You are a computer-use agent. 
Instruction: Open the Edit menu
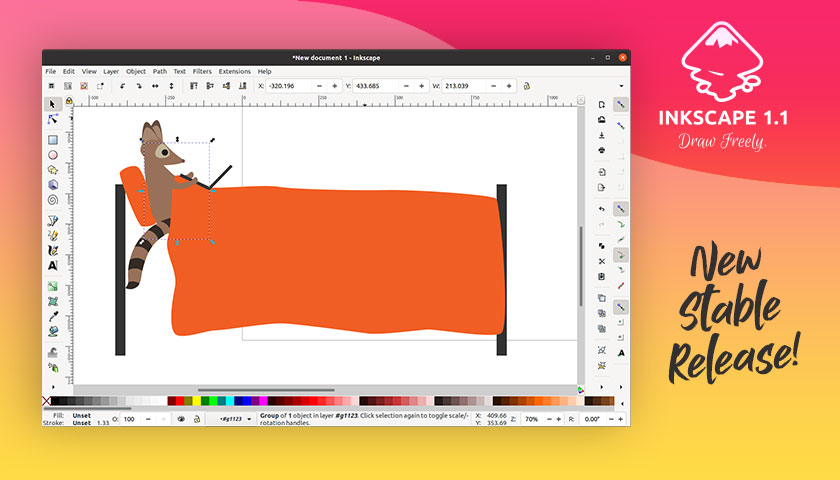point(69,71)
